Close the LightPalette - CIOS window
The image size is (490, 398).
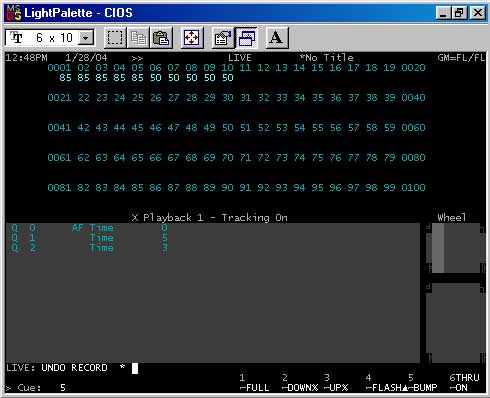coord(478,13)
